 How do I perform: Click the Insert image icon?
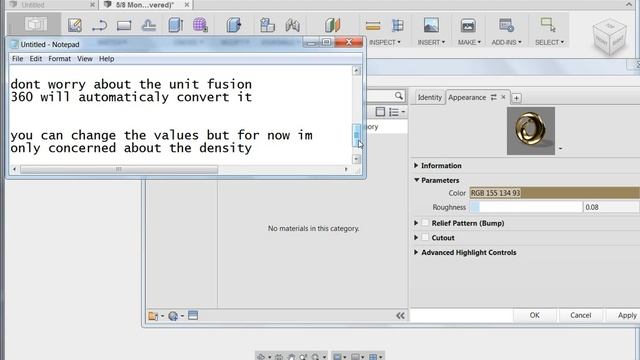(431, 25)
